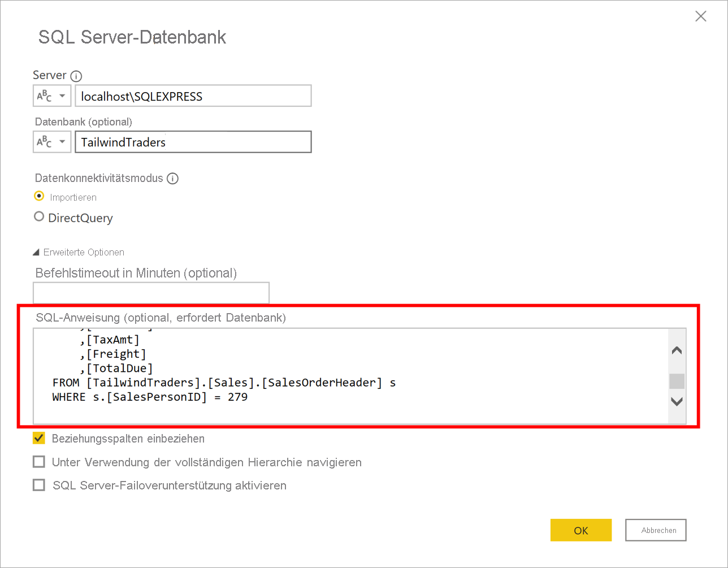This screenshot has height=568, width=728.
Task: Close the SQL Server-Datenbank dialog
Action: (700, 16)
